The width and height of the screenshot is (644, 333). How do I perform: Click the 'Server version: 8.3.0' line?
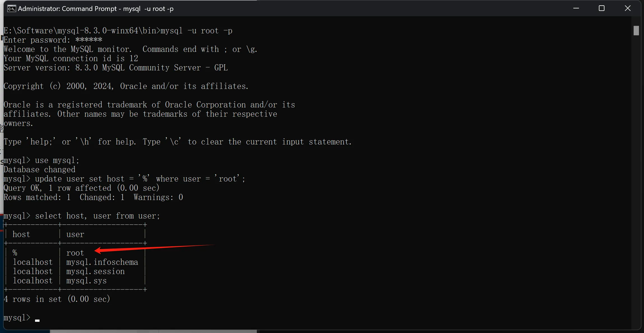click(116, 68)
